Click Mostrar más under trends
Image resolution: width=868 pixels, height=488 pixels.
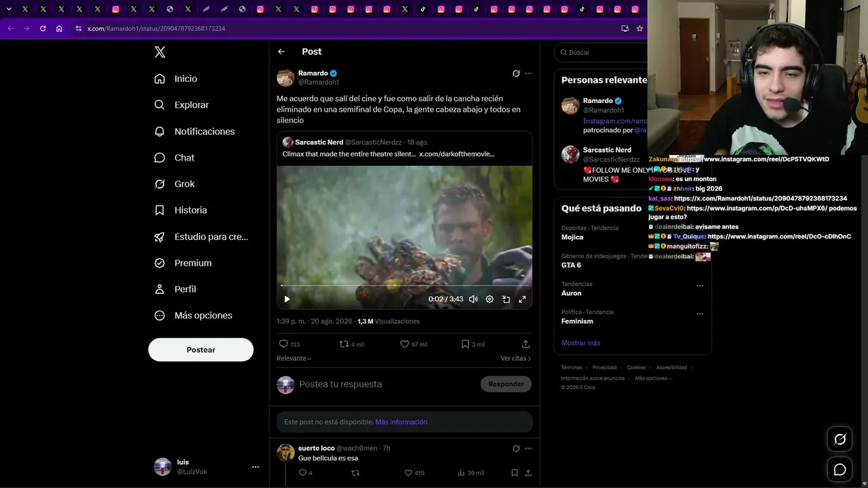580,343
